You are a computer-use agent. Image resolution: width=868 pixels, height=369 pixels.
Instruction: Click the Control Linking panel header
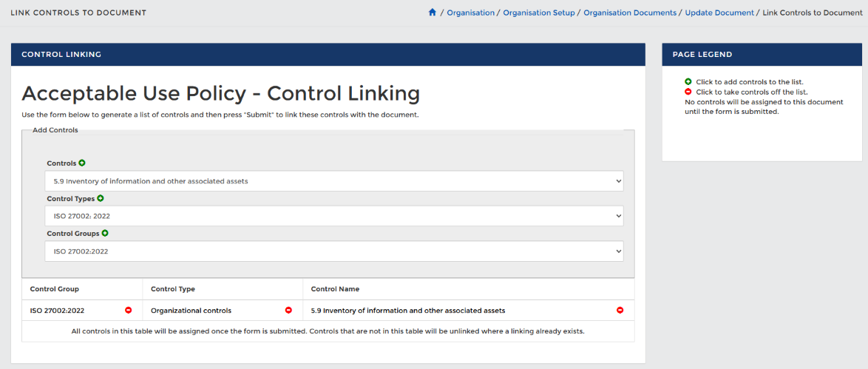(x=328, y=54)
